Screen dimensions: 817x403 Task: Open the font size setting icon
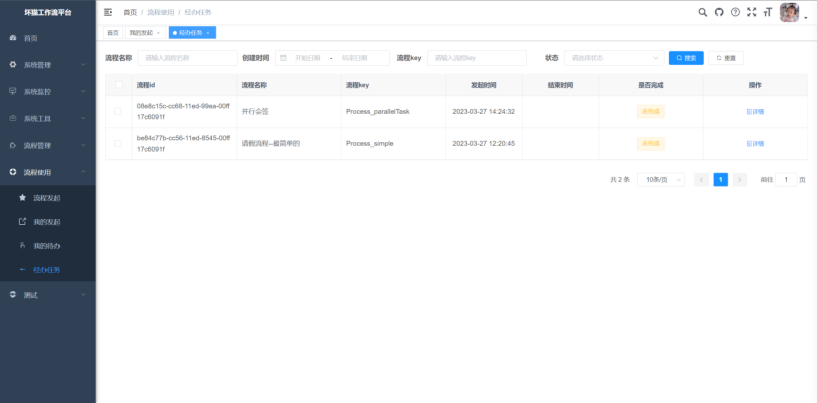767,12
